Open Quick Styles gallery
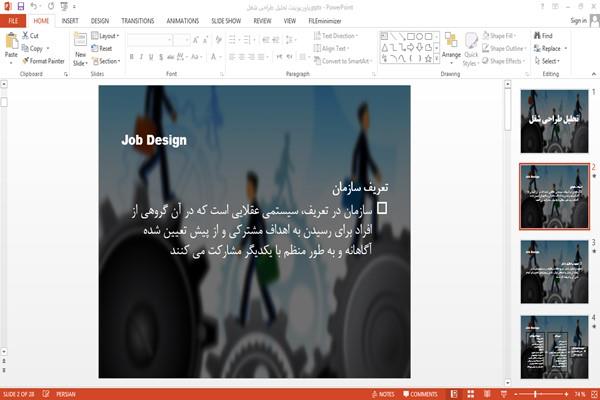The image size is (600, 400). point(471,50)
